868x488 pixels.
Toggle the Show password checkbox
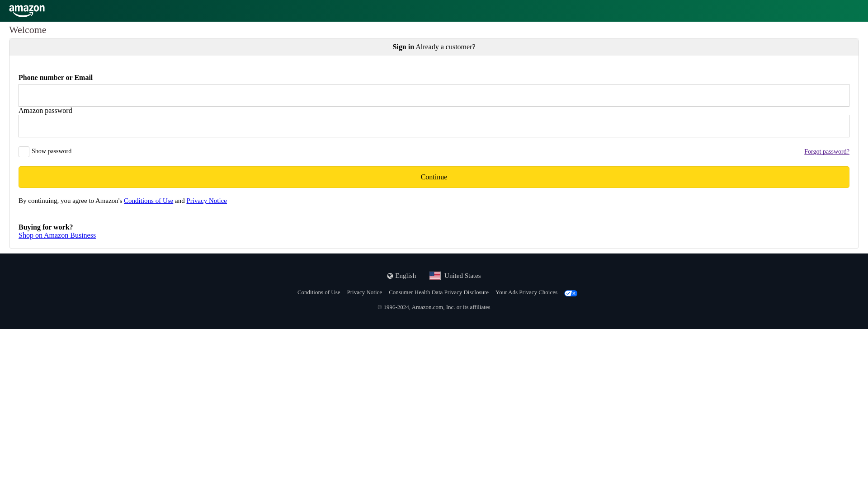[24, 152]
